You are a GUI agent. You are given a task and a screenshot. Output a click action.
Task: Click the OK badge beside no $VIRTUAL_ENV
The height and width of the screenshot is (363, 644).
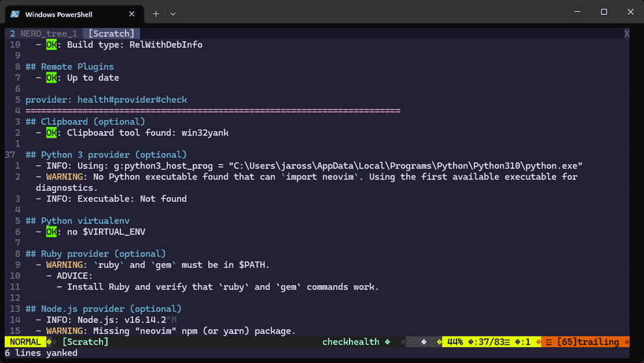(x=52, y=232)
